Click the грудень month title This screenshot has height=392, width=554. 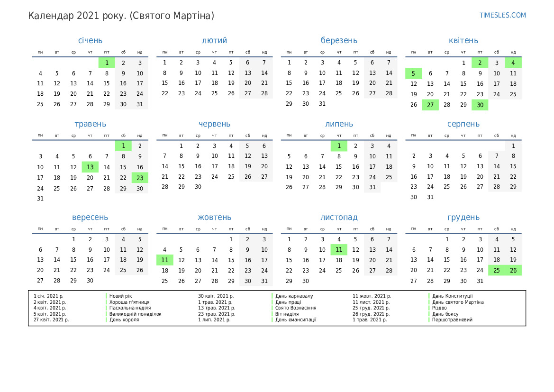463,217
